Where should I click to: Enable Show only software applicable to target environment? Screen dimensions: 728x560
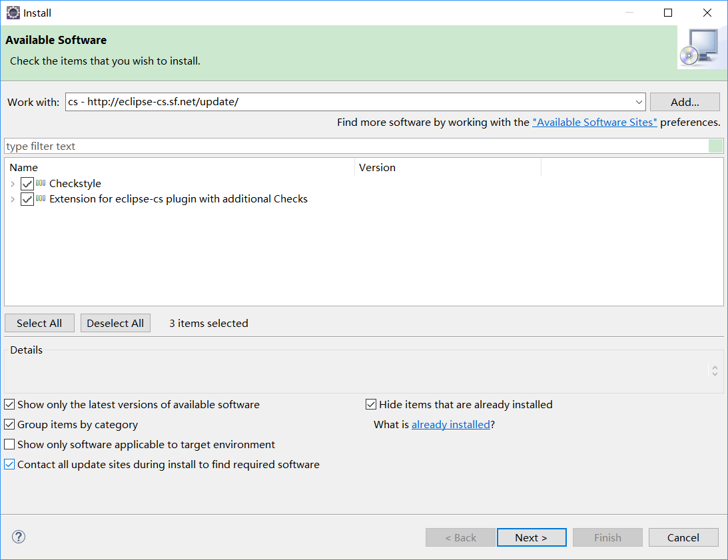[x=9, y=444]
